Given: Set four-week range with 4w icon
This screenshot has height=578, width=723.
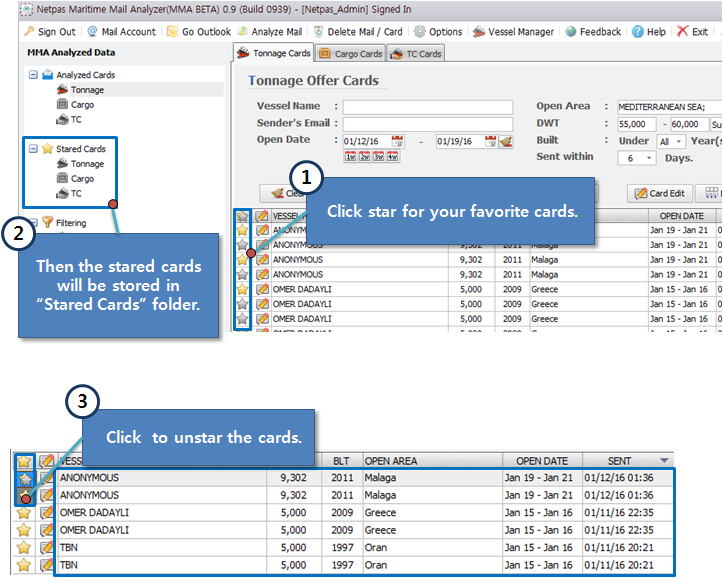Looking at the screenshot, I should pos(392,157).
